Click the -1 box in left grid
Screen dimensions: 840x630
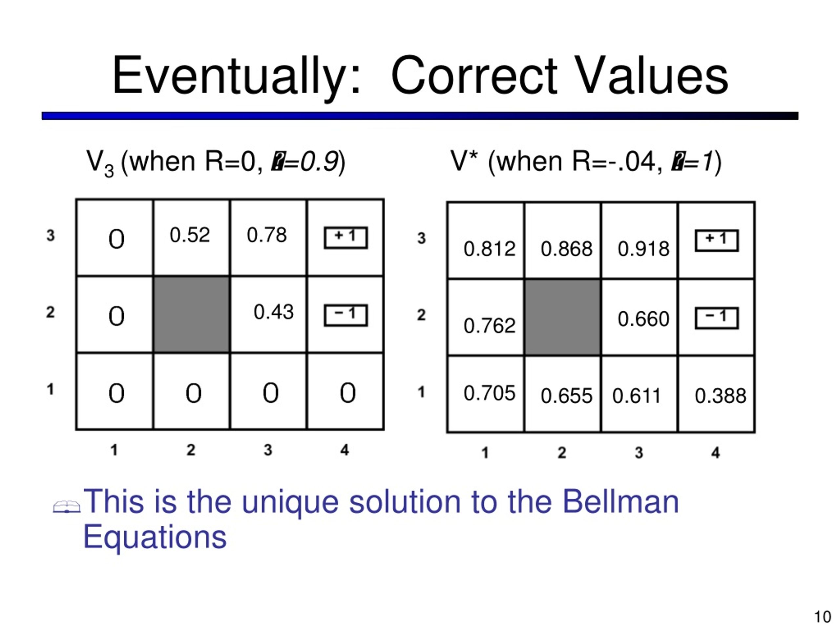(346, 315)
